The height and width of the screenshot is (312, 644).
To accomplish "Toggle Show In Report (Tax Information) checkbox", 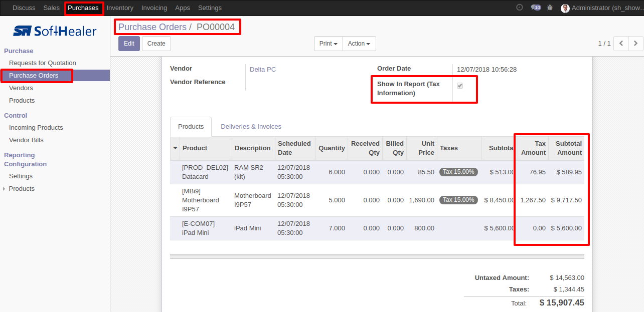I will [x=460, y=86].
